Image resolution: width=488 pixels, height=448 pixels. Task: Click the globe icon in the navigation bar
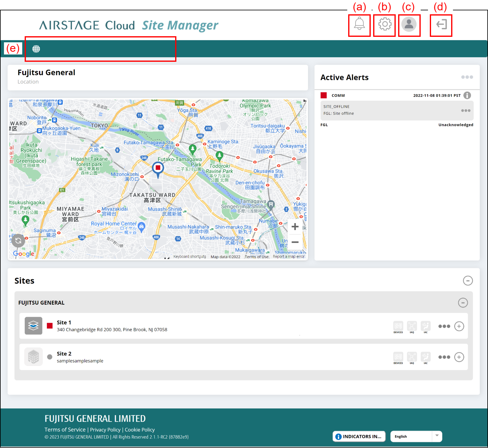36,49
